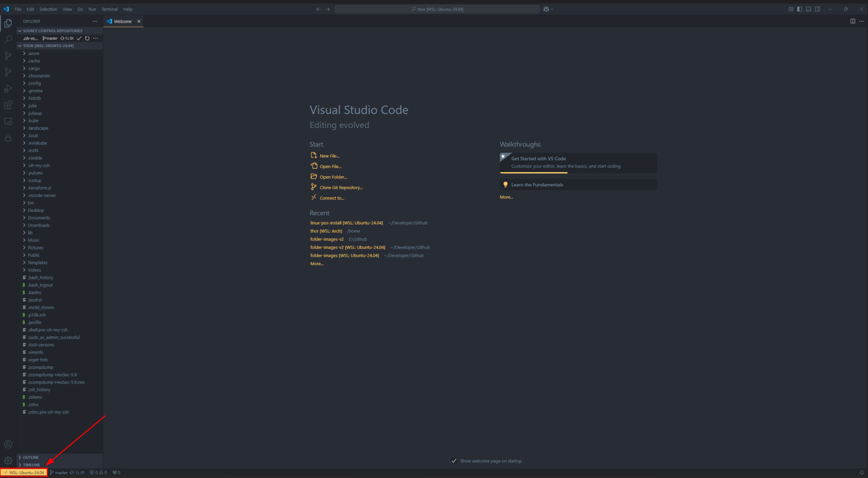868x478 pixels.
Task: Open the .p10k.zsh file
Action: 60,315
